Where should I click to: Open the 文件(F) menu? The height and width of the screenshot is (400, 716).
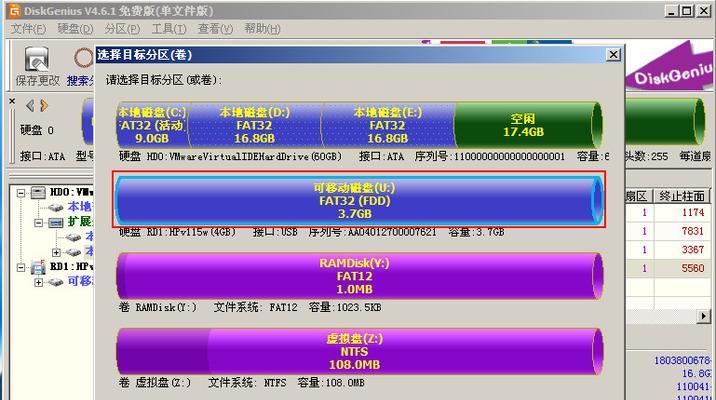[28, 29]
